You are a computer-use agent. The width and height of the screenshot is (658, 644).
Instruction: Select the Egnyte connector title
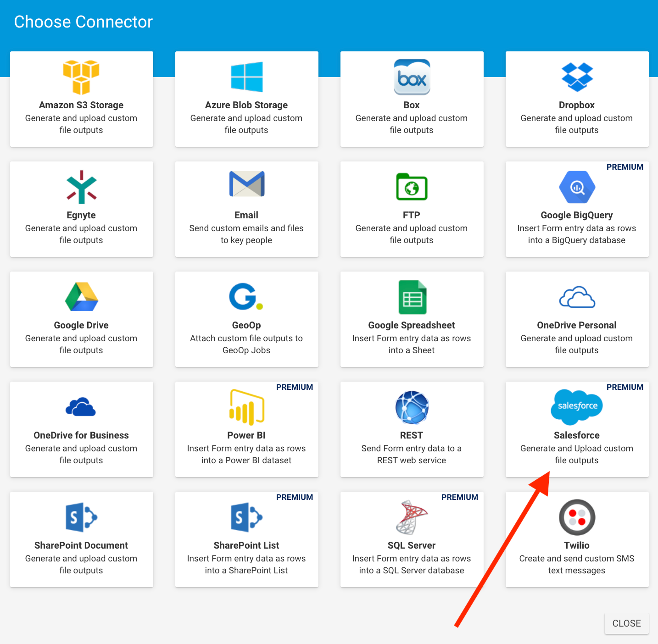pos(81,215)
